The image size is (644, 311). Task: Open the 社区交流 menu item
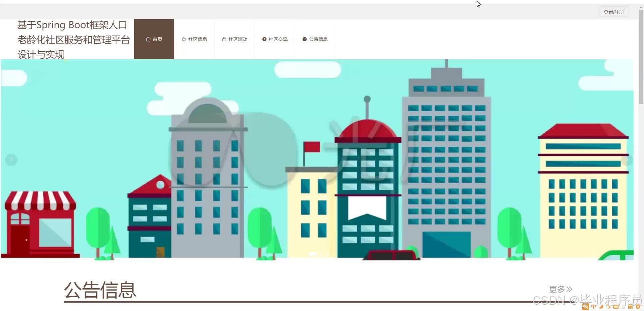pyautogui.click(x=275, y=39)
